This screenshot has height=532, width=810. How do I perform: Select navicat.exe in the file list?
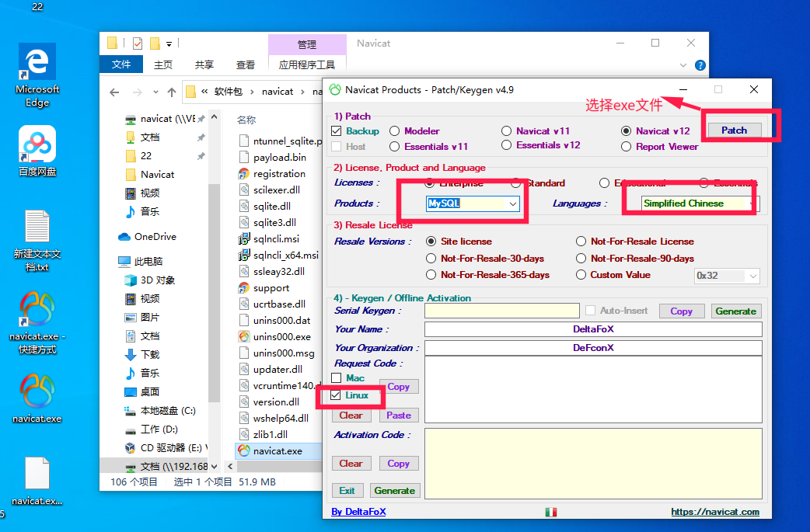[278, 450]
